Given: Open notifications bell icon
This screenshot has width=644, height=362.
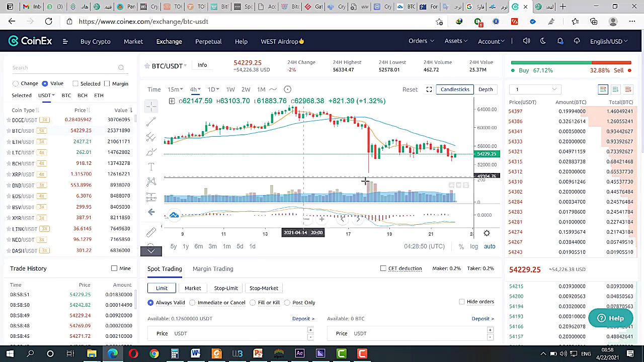Looking at the screenshot, I should [x=560, y=41].
